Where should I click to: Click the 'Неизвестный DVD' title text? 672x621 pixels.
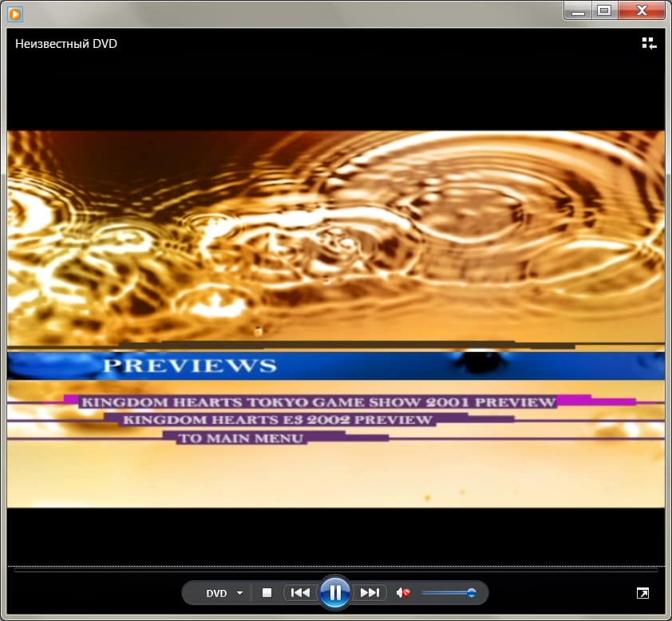pos(66,44)
